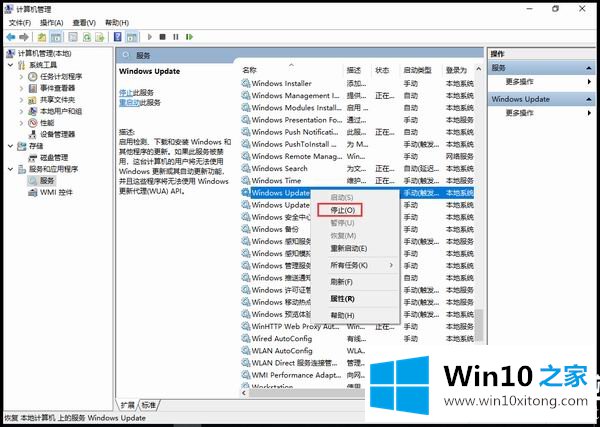
Task: Expand the 任务计划程序 tree node
Action: 20,76
